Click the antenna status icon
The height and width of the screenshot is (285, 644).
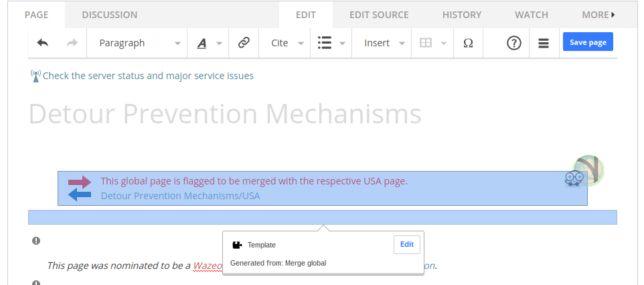click(35, 76)
